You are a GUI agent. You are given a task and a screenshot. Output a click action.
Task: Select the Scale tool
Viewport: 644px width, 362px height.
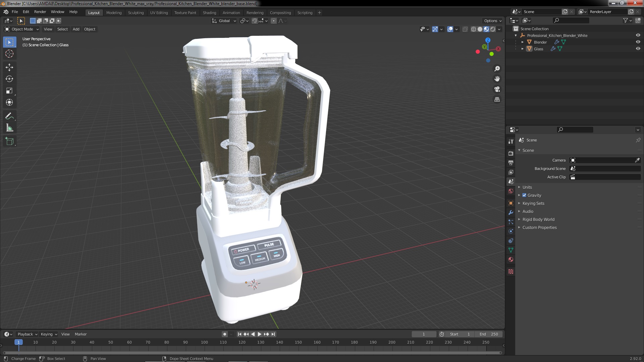tap(9, 91)
